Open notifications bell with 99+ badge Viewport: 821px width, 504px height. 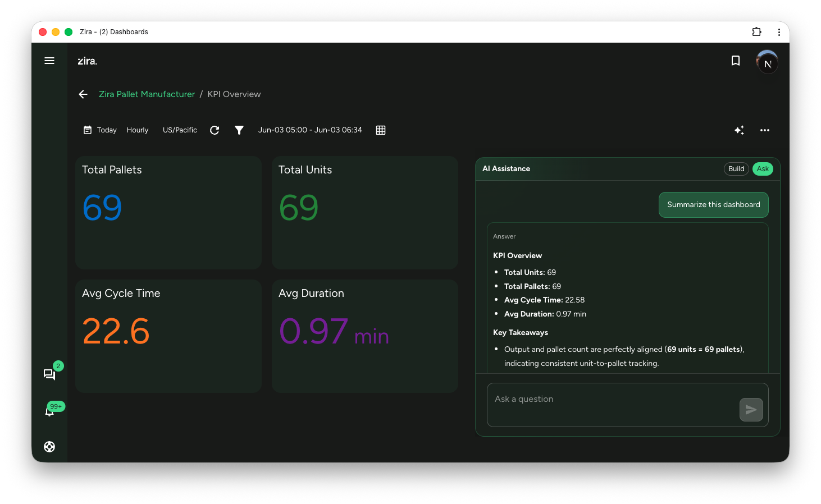tap(49, 411)
